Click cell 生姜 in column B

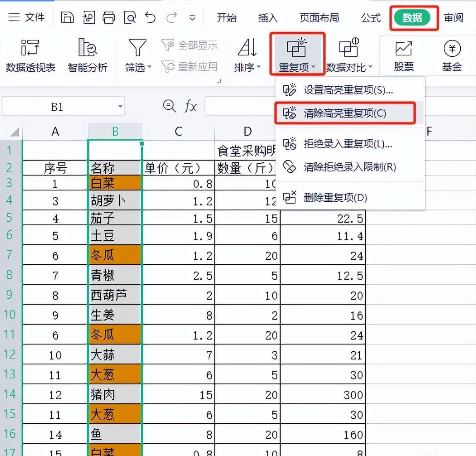point(115,315)
